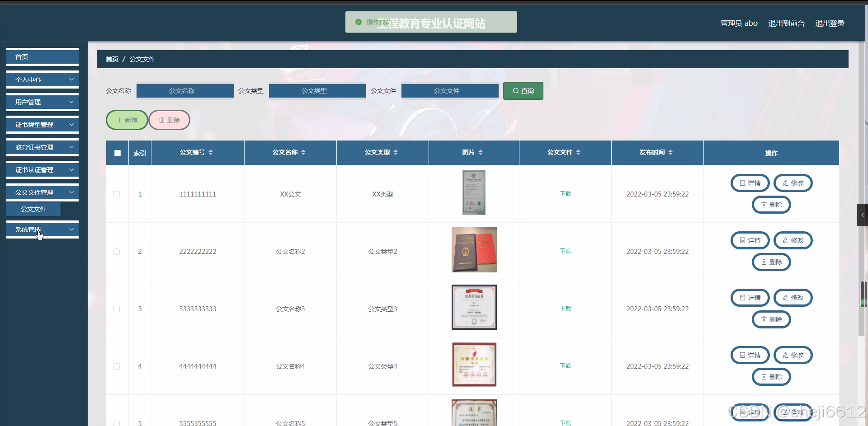Tick the select-all checkbox in table header
The image size is (868, 426).
tap(118, 153)
